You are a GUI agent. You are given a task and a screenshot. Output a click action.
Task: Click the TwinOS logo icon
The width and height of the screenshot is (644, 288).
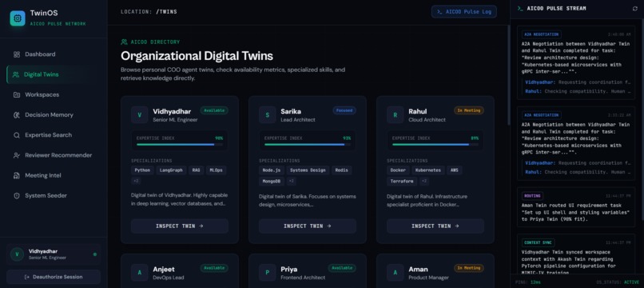pyautogui.click(x=18, y=18)
